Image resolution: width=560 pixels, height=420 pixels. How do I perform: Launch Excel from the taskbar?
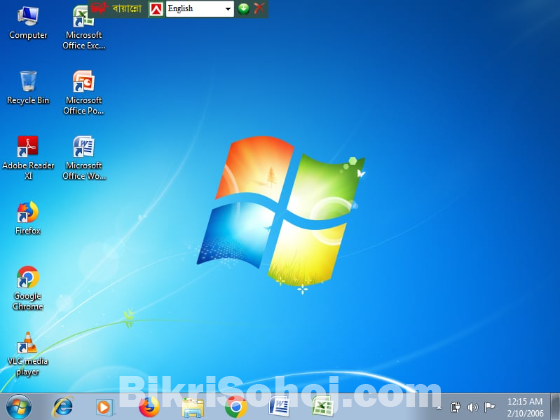(322, 407)
